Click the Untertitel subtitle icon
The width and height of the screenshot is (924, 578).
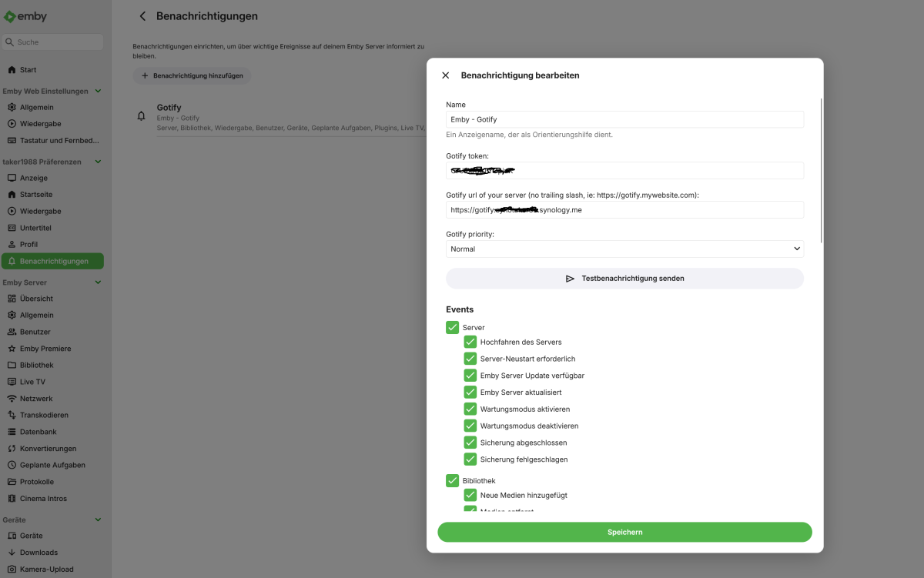[x=12, y=228]
